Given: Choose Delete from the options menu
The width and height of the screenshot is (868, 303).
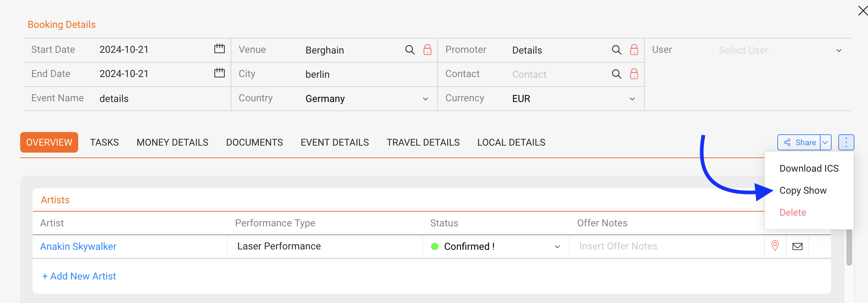Looking at the screenshot, I should (793, 212).
